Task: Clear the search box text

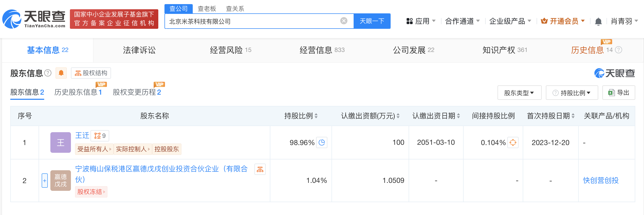Action: 344,21
